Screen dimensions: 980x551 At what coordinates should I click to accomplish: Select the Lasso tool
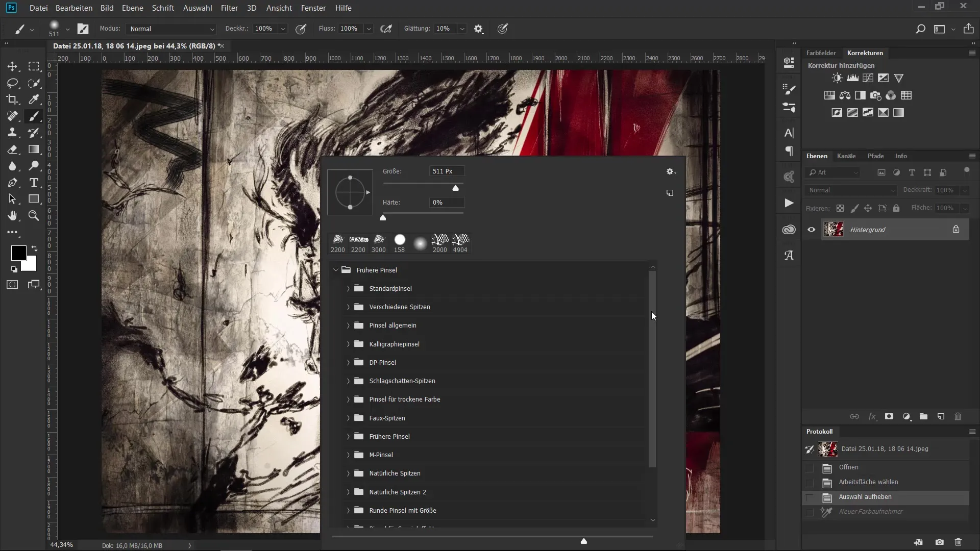coord(12,83)
